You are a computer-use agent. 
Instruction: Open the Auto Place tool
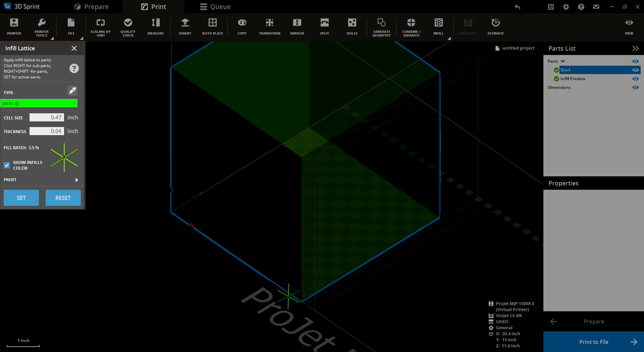pos(212,27)
